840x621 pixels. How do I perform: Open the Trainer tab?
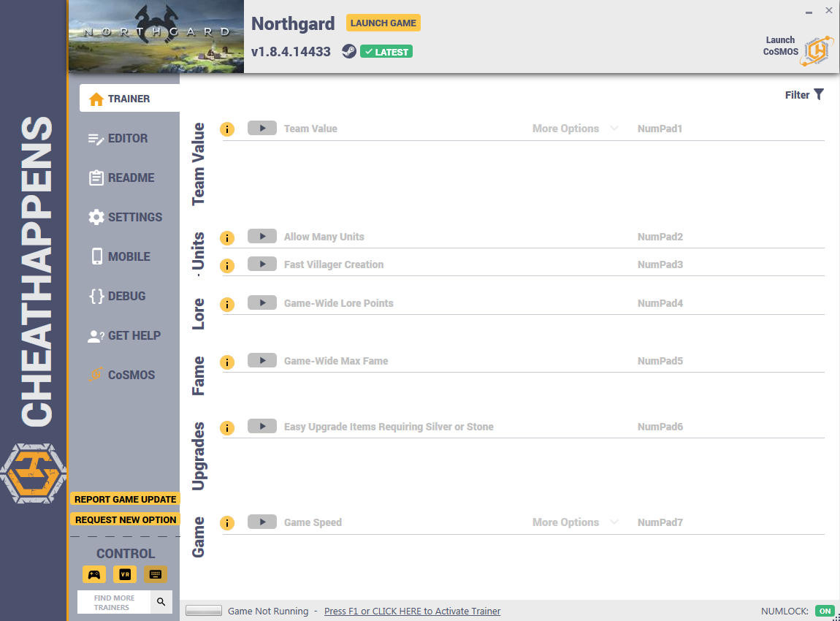(x=129, y=99)
